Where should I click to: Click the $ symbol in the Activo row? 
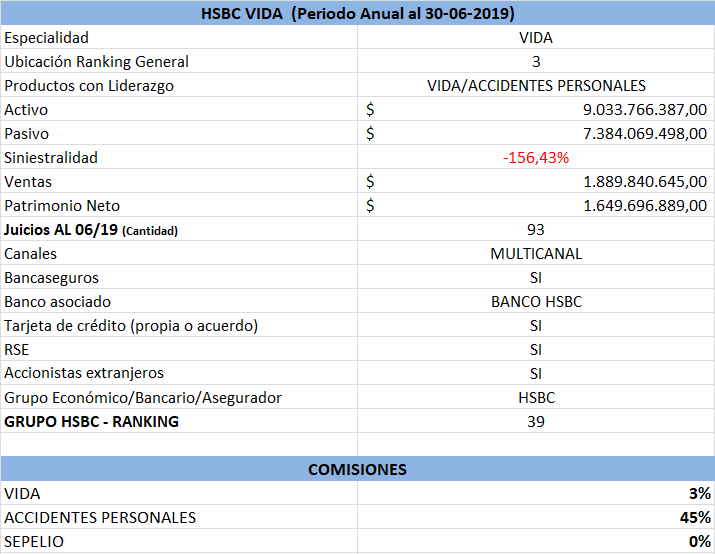click(370, 110)
